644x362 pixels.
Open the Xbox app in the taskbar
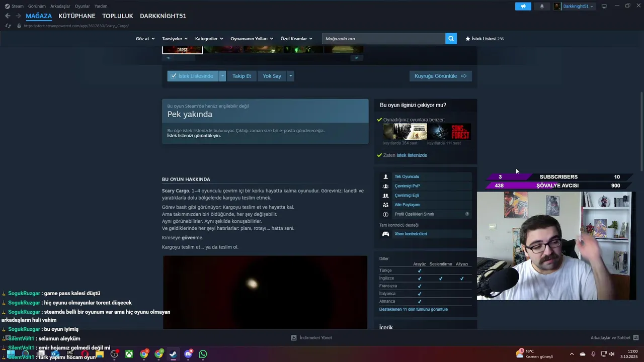point(129,354)
